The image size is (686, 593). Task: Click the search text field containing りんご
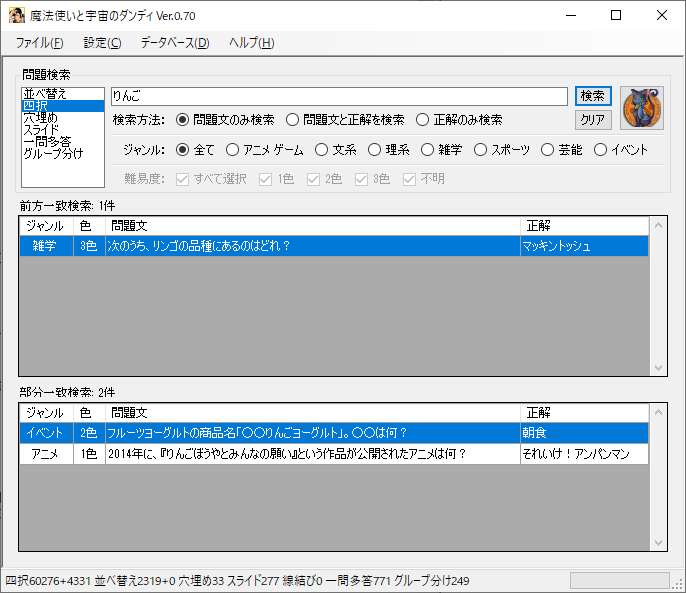click(338, 96)
